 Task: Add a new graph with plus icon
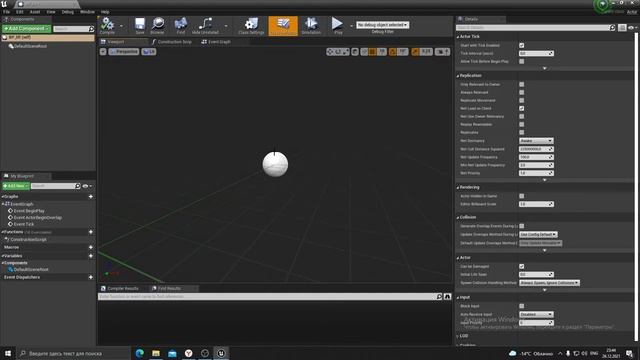click(91, 197)
